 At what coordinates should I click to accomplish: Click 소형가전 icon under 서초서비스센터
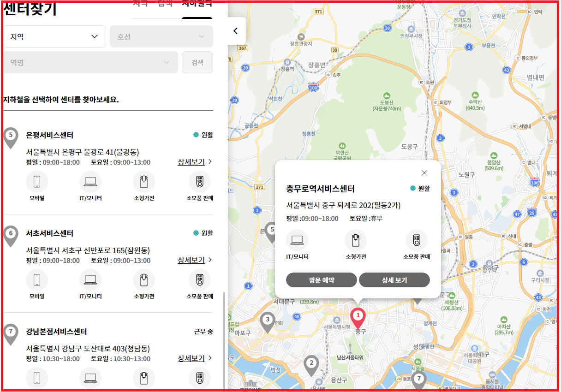144,280
